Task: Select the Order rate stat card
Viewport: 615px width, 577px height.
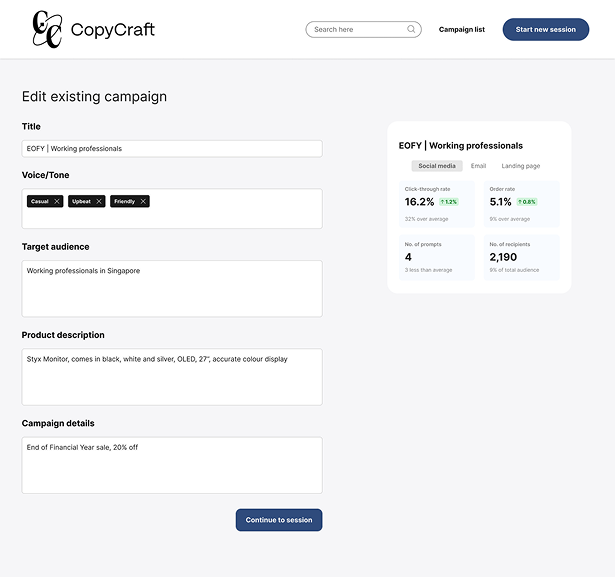Action: [x=521, y=204]
